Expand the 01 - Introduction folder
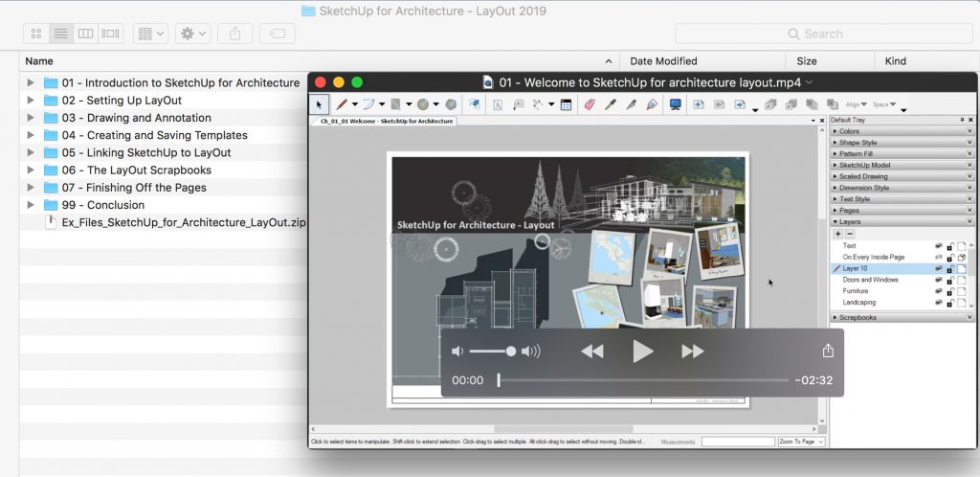Image resolution: width=980 pixels, height=477 pixels. tap(30, 82)
